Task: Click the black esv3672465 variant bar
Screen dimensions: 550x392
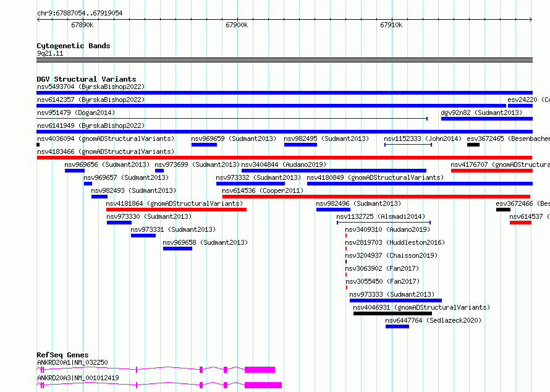Action: 473,145
